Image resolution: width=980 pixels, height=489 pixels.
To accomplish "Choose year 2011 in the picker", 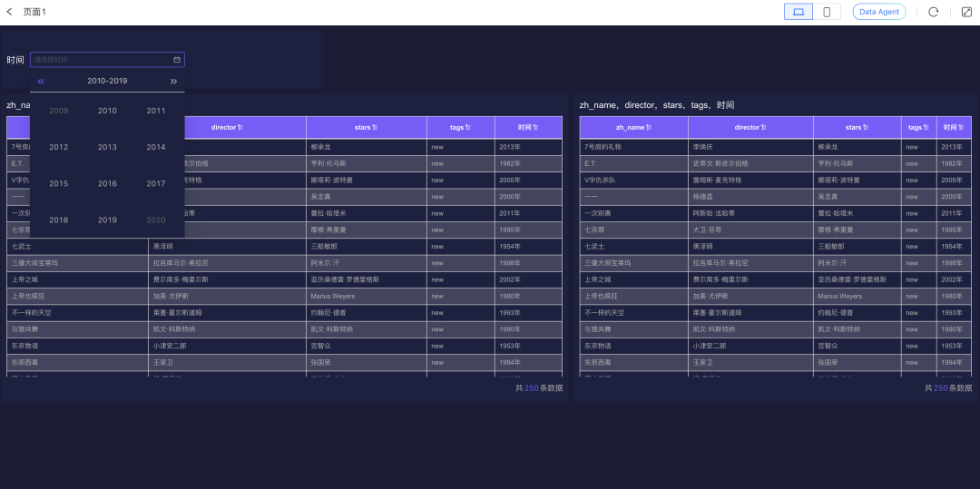I will coord(156,111).
